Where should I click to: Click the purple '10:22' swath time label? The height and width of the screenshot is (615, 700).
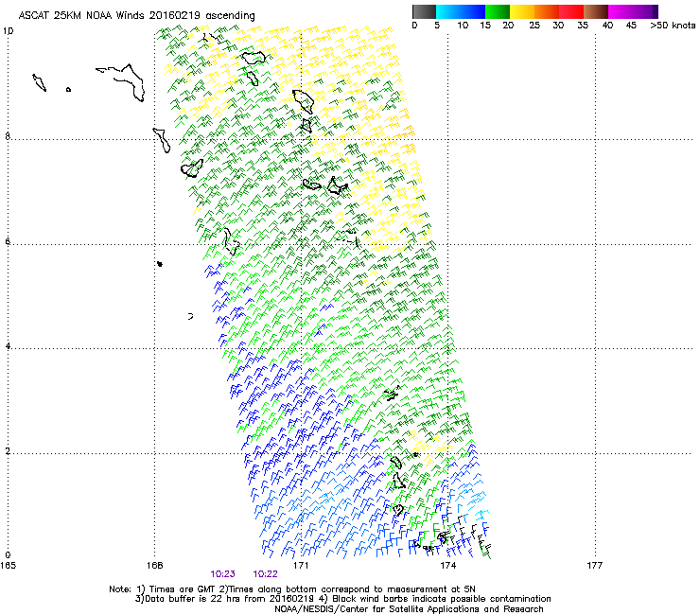click(x=265, y=574)
